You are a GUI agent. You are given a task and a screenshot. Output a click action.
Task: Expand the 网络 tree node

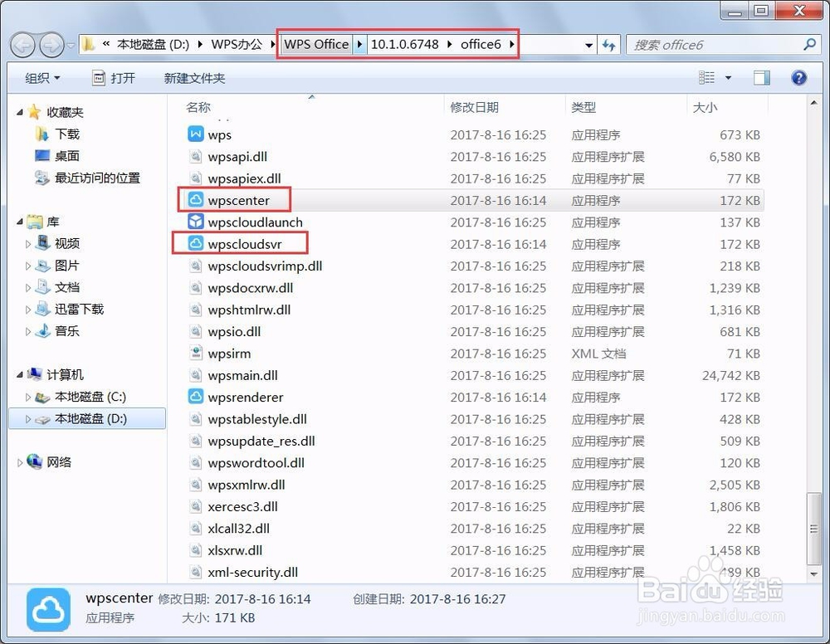tap(20, 462)
